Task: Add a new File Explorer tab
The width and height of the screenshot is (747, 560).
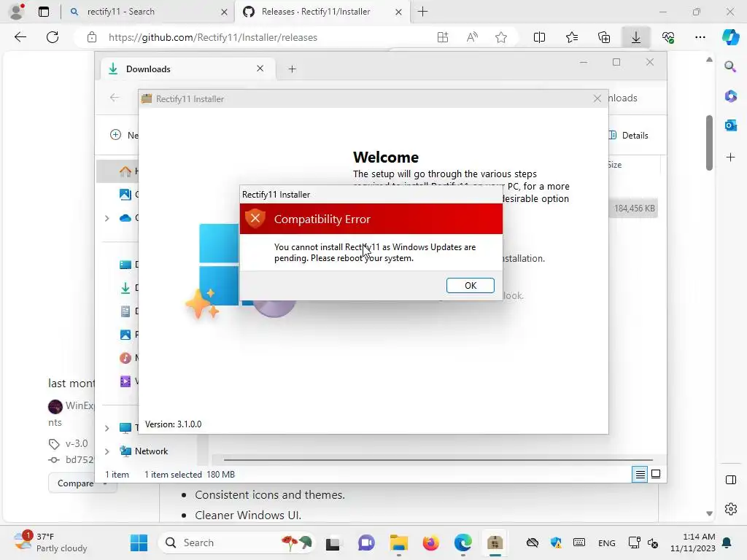Action: point(292,69)
